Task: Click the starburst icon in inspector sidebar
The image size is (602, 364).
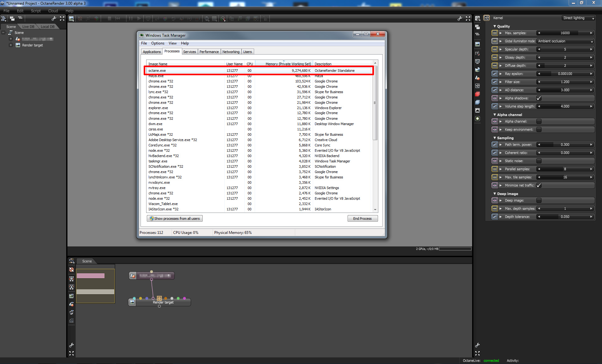Action: [477, 119]
